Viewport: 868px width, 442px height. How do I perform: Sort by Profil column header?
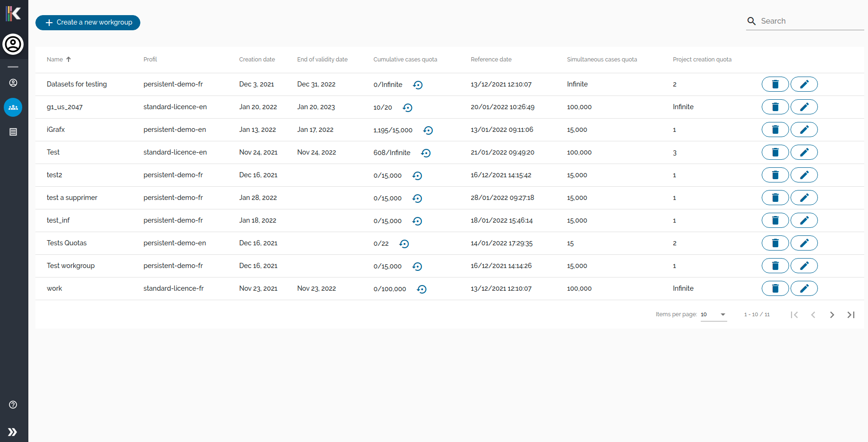(150, 60)
